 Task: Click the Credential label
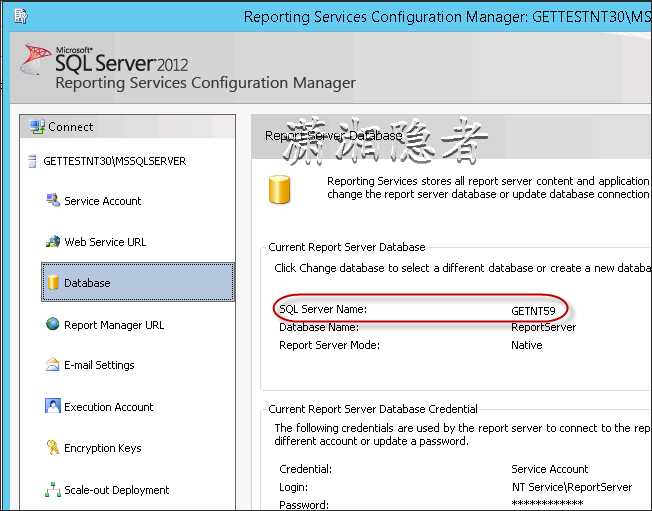coord(306,469)
